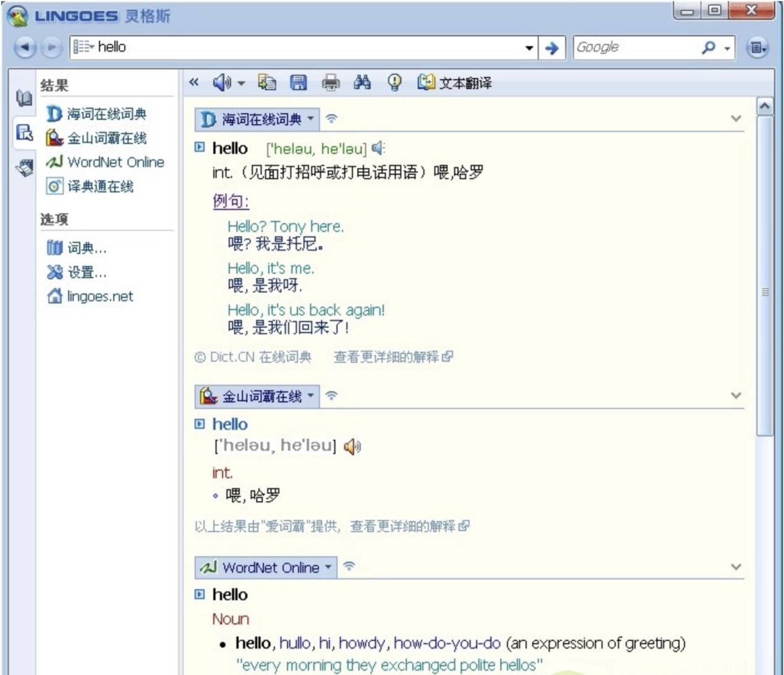Click the blue go arrow search button
This screenshot has width=784, height=675.
552,48
